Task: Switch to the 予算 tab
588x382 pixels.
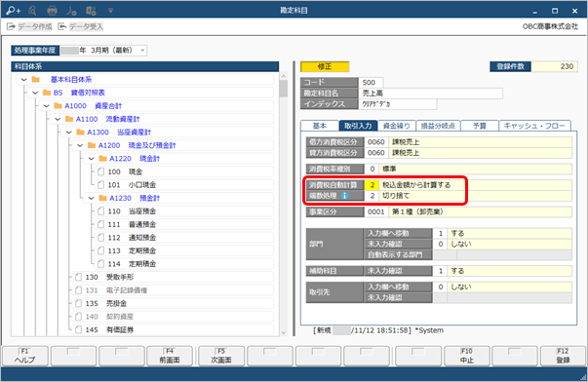Action: 480,126
